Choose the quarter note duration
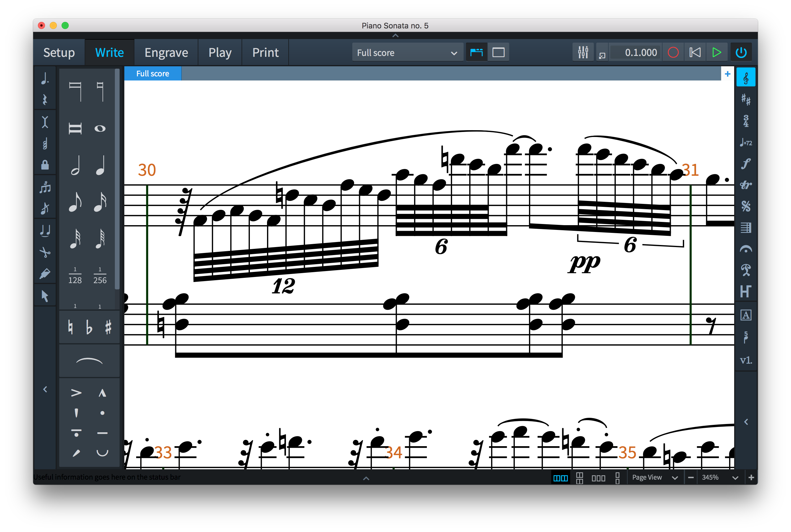 100,165
